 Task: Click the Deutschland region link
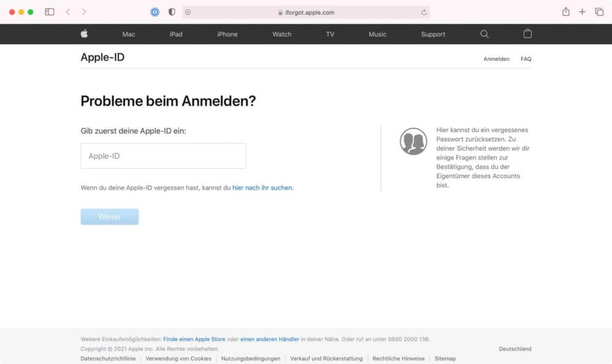coord(515,349)
